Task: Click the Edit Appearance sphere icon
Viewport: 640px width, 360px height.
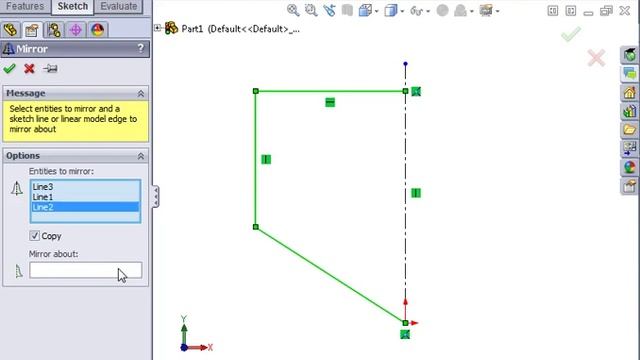Action: [x=442, y=11]
